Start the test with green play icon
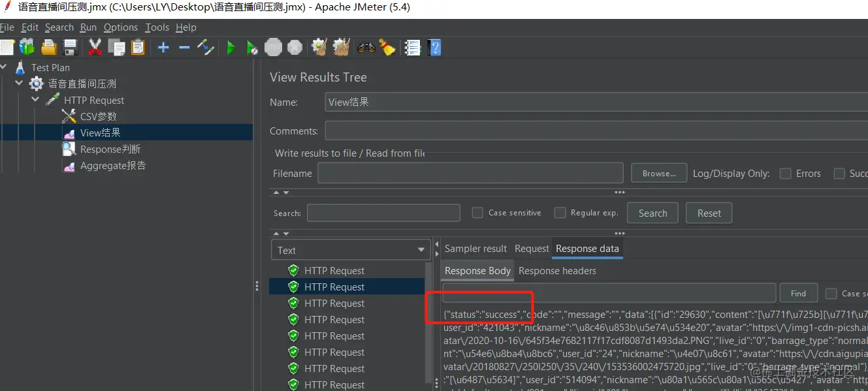 (x=231, y=47)
